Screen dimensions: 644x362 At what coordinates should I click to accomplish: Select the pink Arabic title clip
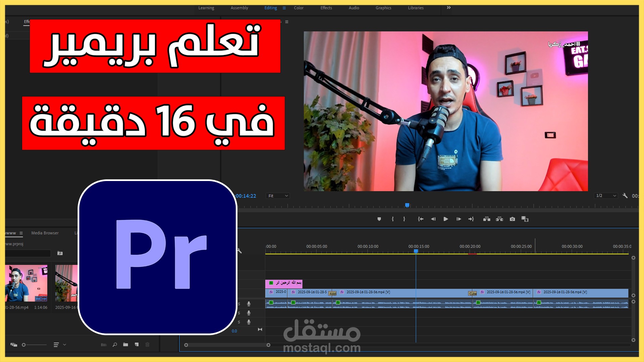[x=284, y=284]
